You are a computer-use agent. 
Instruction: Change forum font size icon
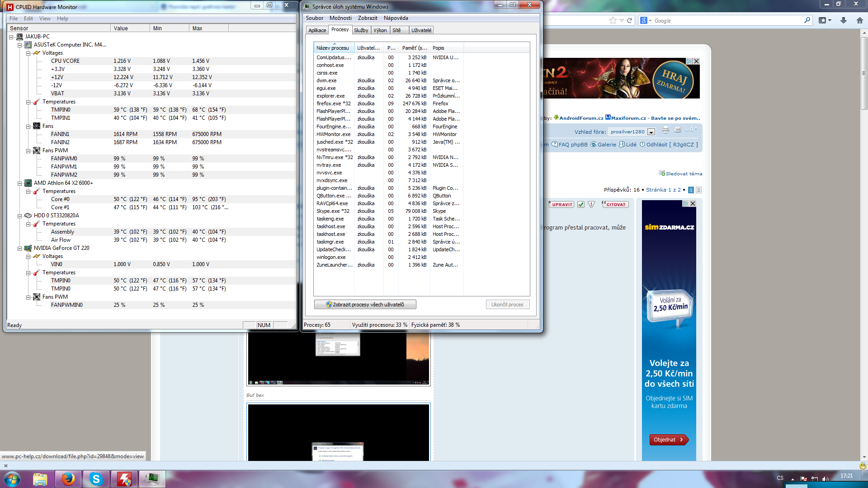pos(691,130)
